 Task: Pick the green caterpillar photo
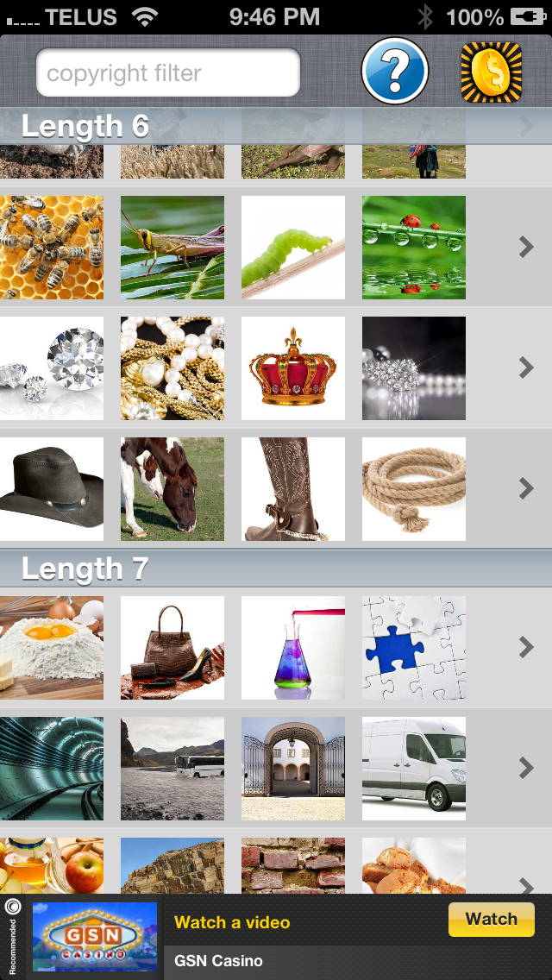tap(293, 248)
